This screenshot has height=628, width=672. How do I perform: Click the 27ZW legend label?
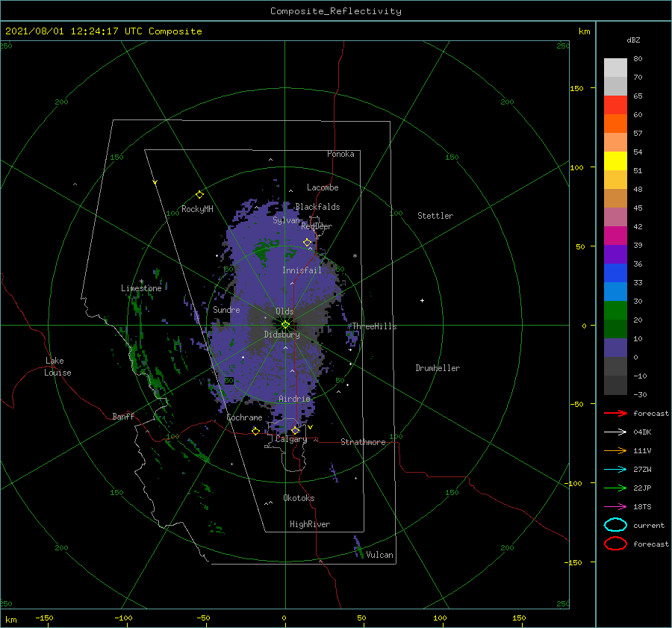(x=642, y=470)
